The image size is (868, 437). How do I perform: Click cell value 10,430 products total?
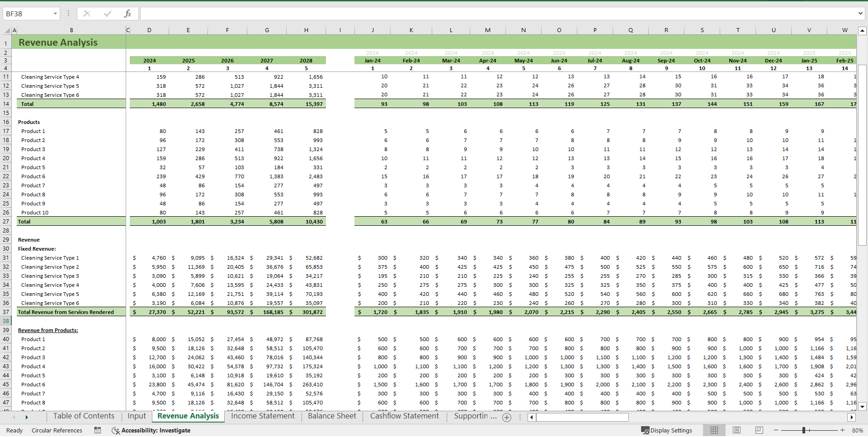pos(314,222)
